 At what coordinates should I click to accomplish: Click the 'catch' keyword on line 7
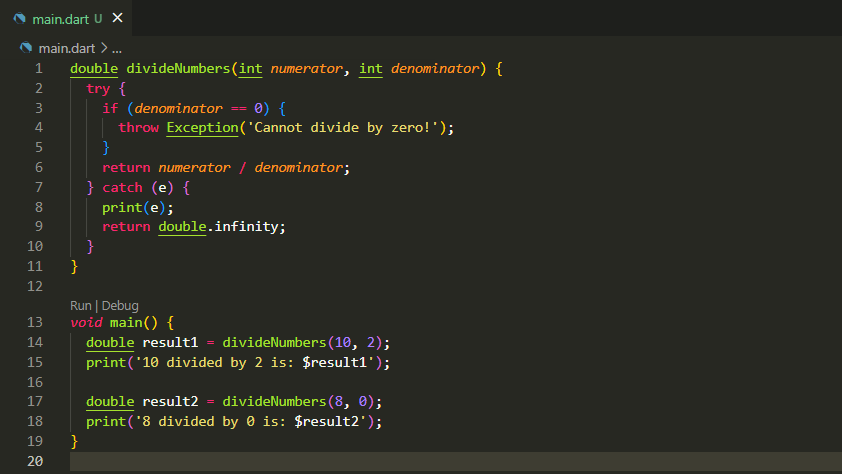[122, 187]
